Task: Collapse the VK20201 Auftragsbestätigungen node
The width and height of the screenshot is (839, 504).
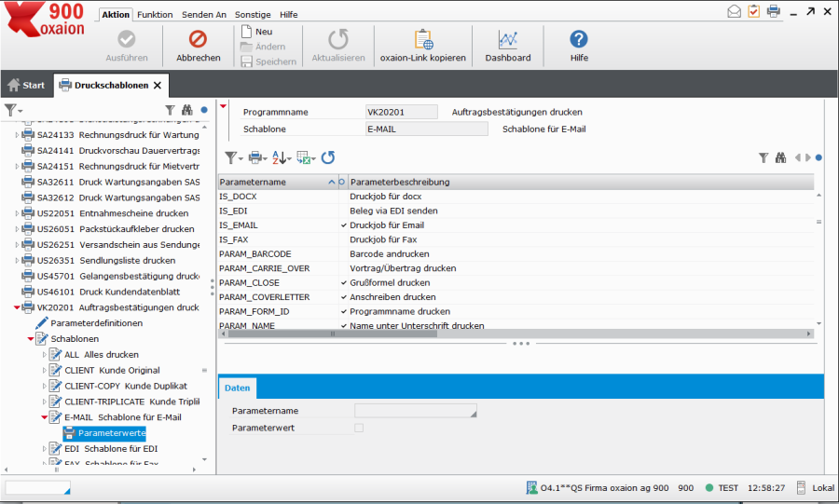Action: point(17,307)
